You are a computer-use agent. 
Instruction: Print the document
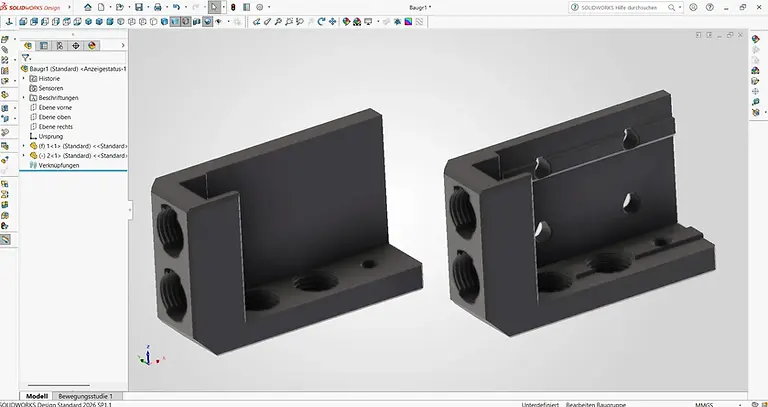pos(158,7)
